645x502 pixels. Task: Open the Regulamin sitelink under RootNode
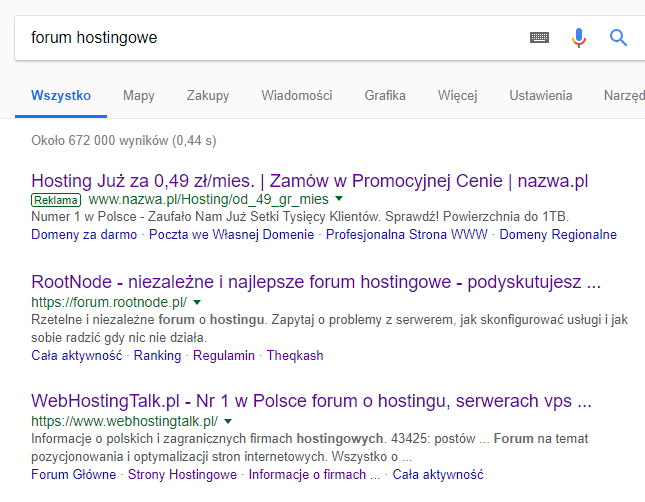223,355
